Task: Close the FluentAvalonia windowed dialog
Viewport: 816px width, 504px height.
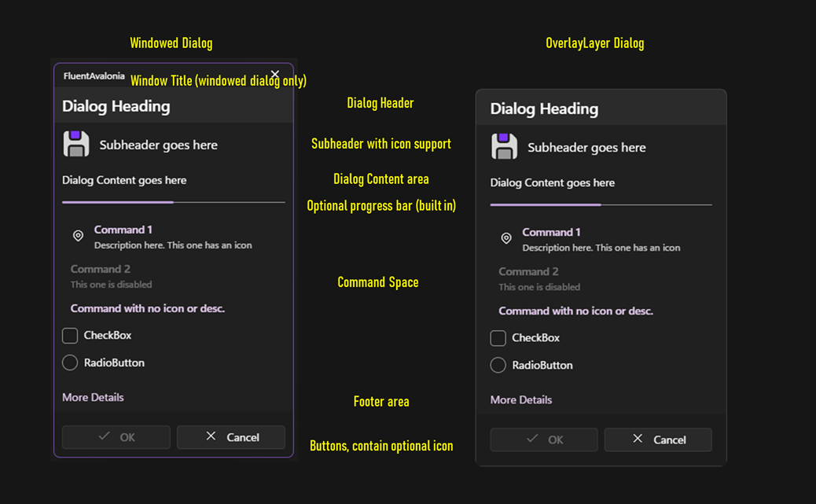Action: pos(275,74)
